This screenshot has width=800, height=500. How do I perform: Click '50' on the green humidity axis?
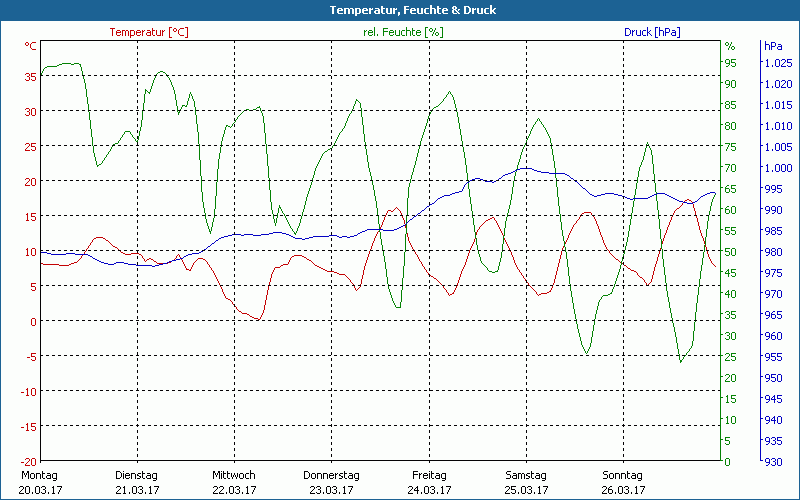[x=731, y=252]
